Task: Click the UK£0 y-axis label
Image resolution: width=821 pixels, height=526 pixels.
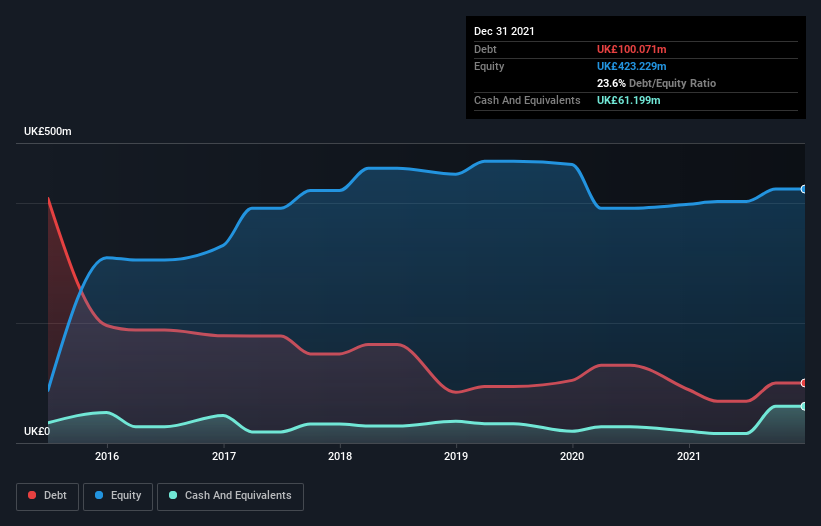Action: tap(37, 431)
